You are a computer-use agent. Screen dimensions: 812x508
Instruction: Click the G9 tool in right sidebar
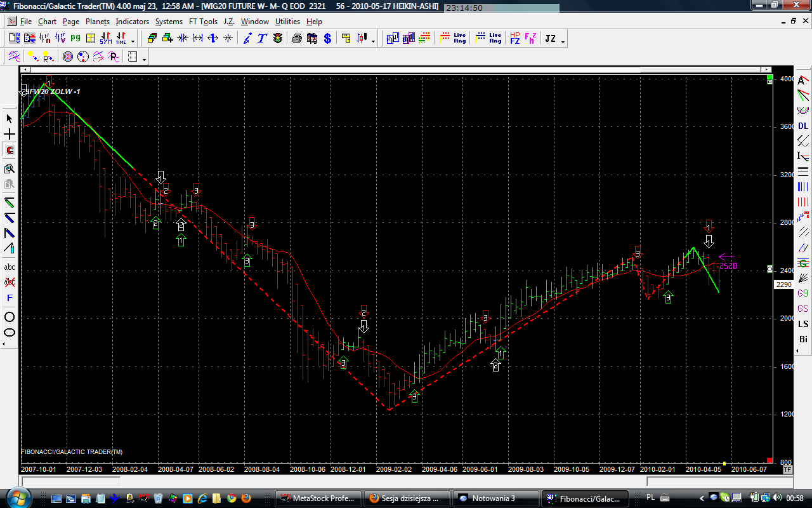[x=803, y=293]
